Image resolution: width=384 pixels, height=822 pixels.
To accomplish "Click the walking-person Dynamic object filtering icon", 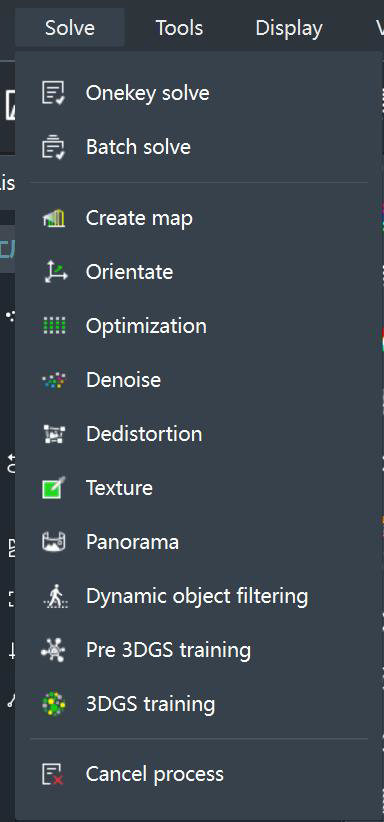I will pyautogui.click(x=55, y=596).
